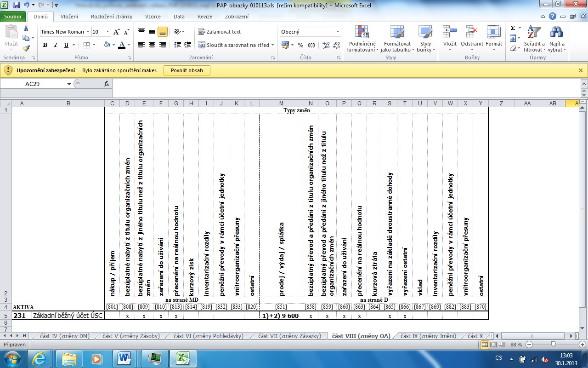Open the Soubor tab
Screen dimensions: 588x368
point(13,17)
